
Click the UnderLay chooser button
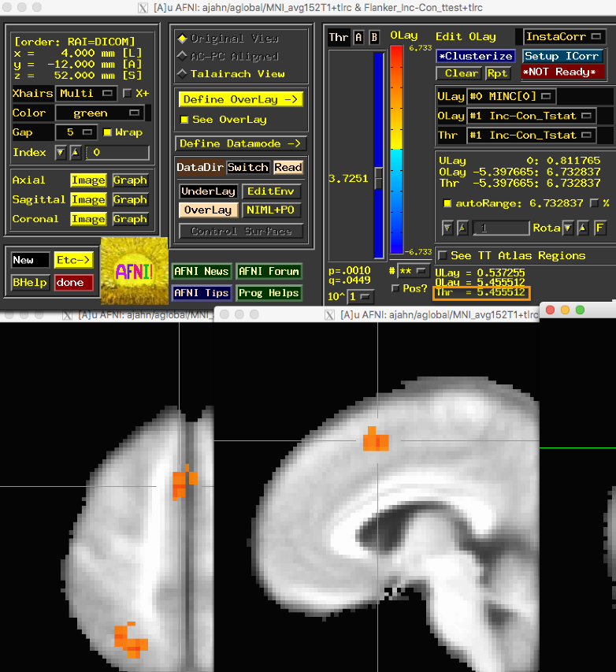(x=208, y=191)
